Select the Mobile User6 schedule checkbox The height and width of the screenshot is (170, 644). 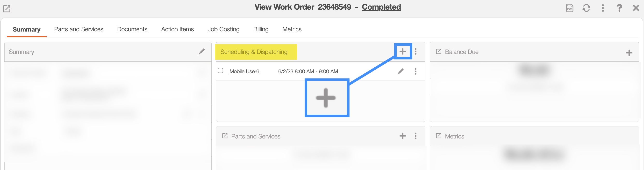tap(221, 71)
